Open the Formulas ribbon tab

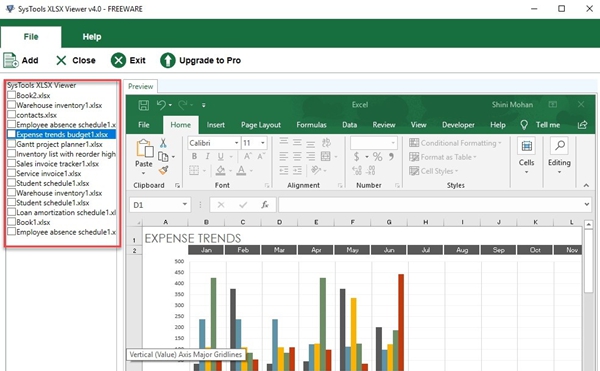pyautogui.click(x=311, y=125)
